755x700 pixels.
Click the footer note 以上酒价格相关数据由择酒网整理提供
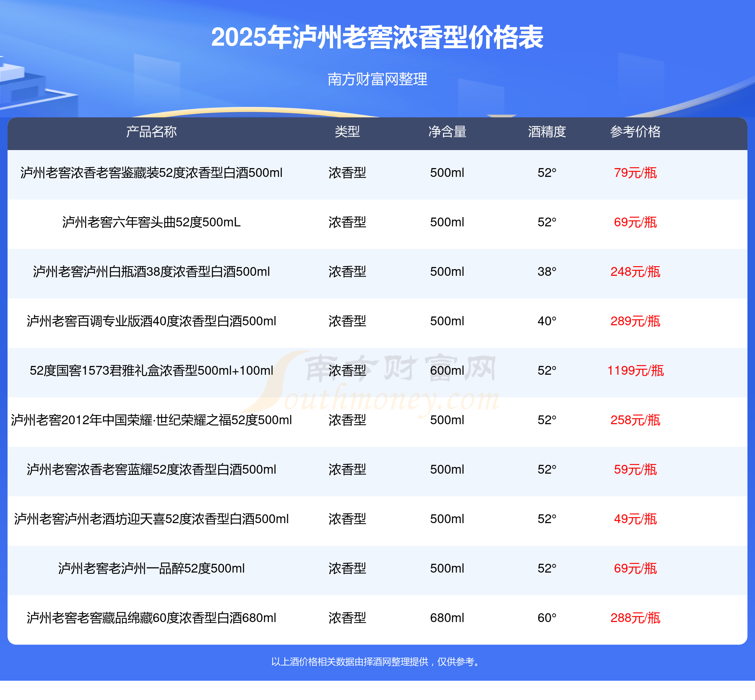click(350, 662)
